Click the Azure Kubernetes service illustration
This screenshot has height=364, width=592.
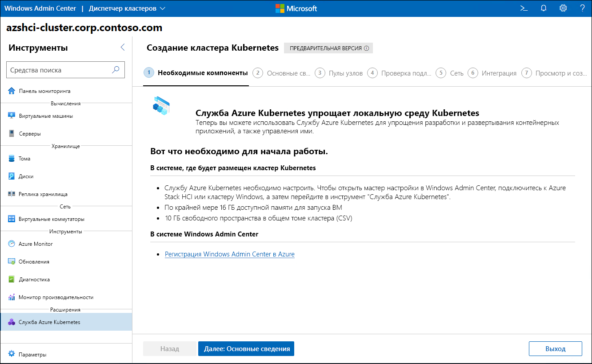pos(161,106)
